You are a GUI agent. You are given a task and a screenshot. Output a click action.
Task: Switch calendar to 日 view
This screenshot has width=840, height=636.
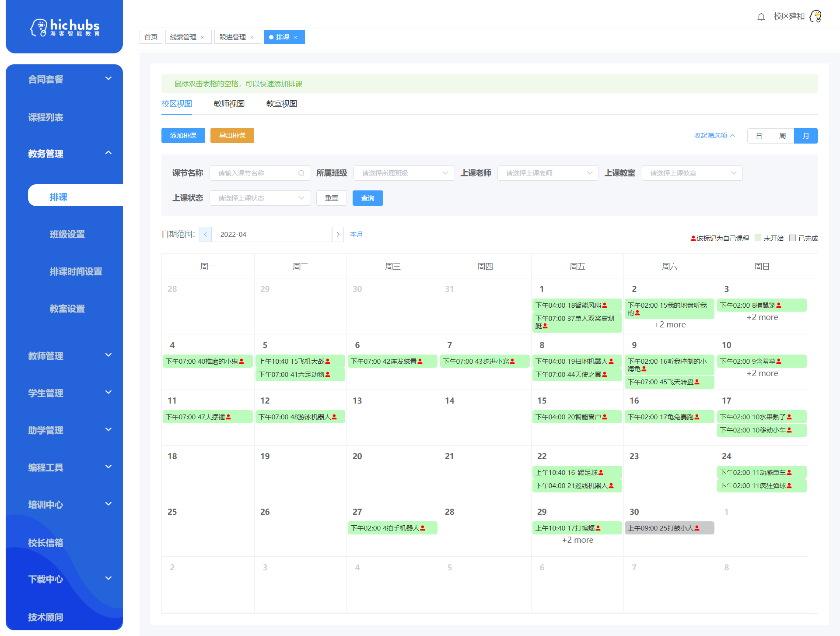pyautogui.click(x=759, y=136)
